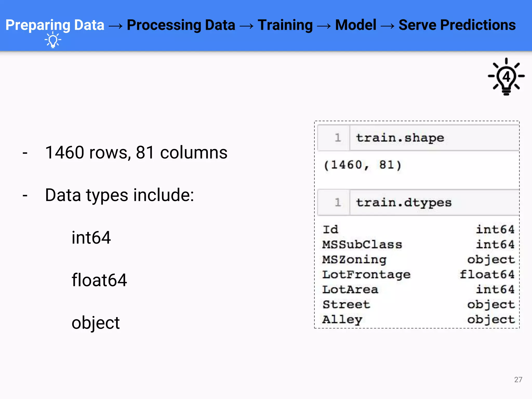Image resolution: width=532 pixels, height=399 pixels.
Task: Click the 'int64' type next to LotArea
Action: [495, 290]
